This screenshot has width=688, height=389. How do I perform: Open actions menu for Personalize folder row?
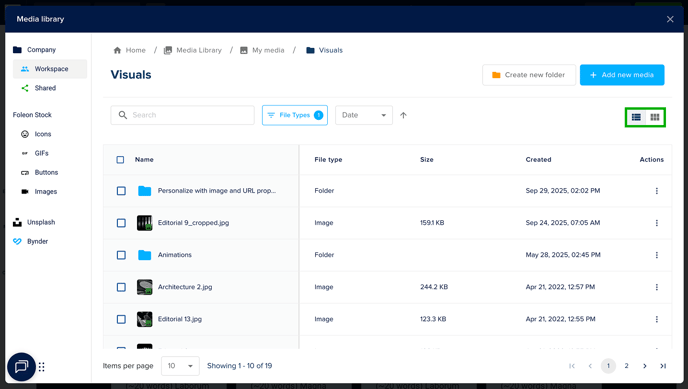tap(656, 191)
